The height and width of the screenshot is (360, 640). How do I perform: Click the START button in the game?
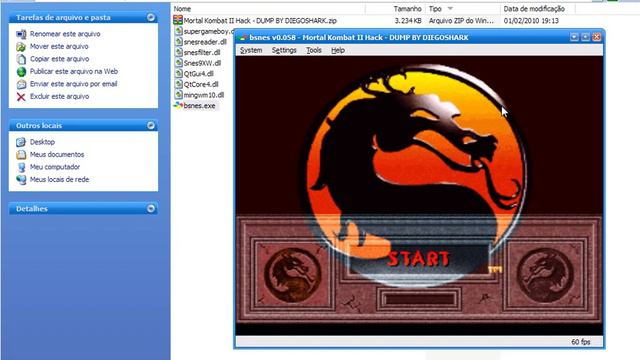point(419,259)
